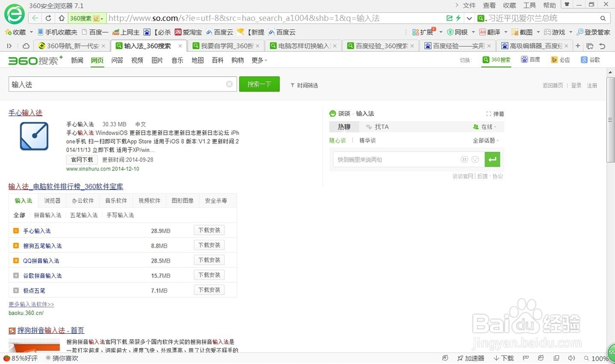The height and width of the screenshot is (364, 615).
Task: Click the speaker mute icon in status bar
Action: click(571, 358)
